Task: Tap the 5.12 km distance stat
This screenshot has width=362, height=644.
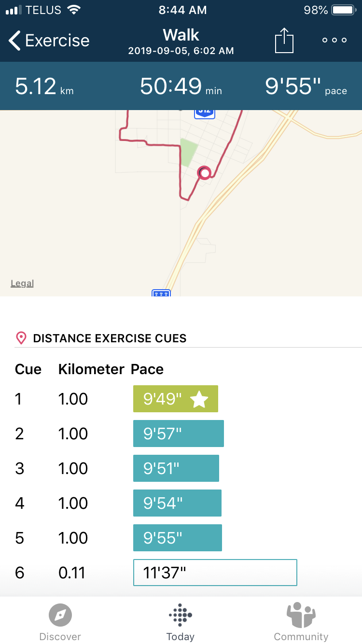Action: tap(44, 87)
